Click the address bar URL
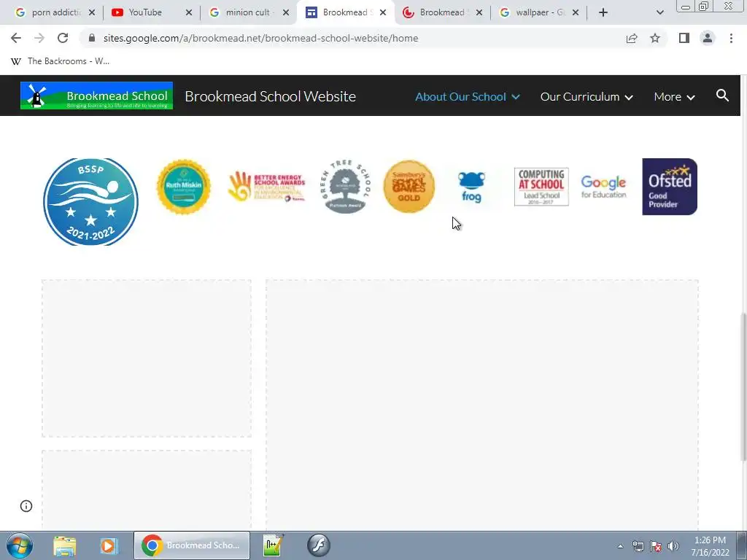 pos(260,38)
